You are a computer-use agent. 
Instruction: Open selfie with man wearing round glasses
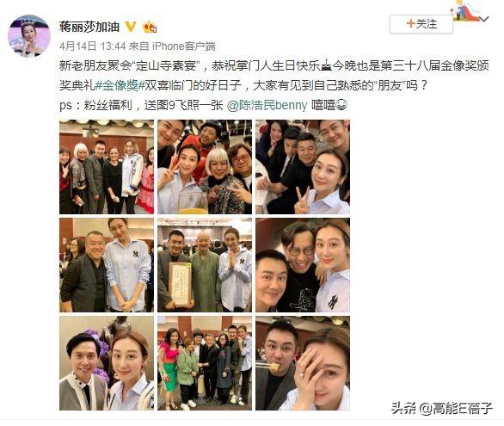tap(303, 265)
